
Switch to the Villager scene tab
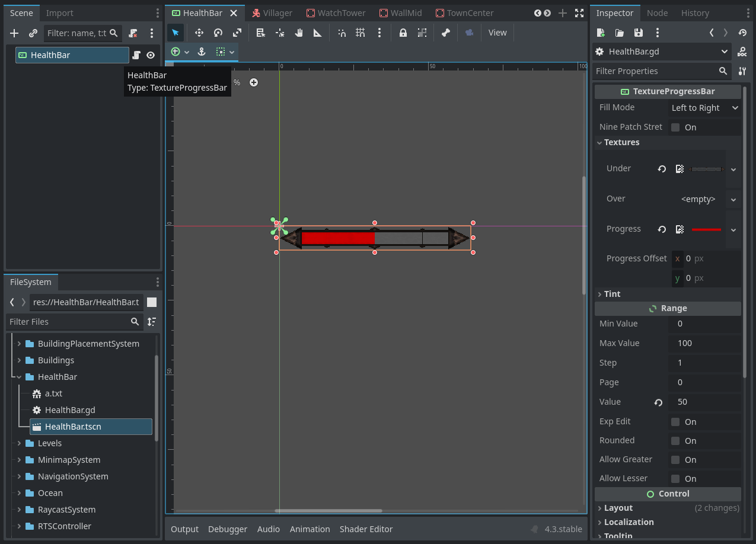pos(277,12)
